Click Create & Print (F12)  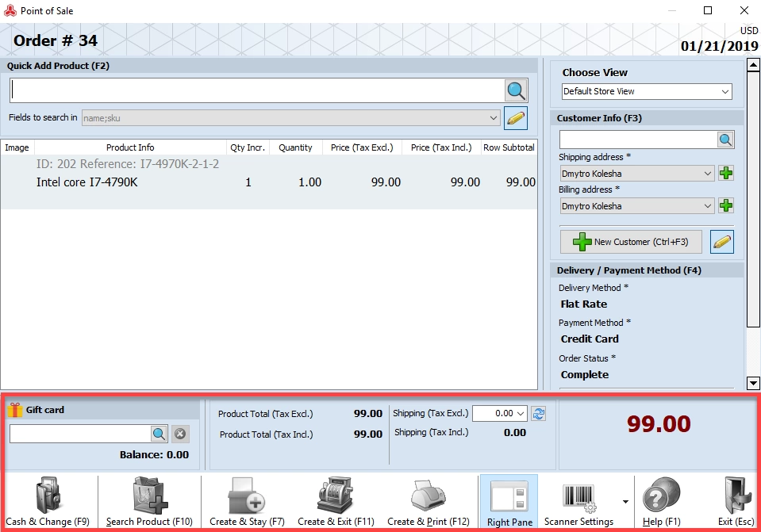pyautogui.click(x=428, y=502)
